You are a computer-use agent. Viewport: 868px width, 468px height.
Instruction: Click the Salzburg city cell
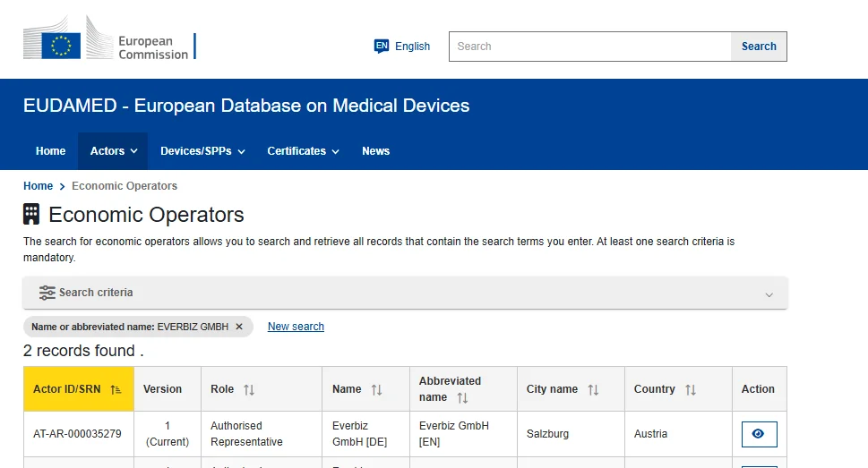tap(571, 434)
